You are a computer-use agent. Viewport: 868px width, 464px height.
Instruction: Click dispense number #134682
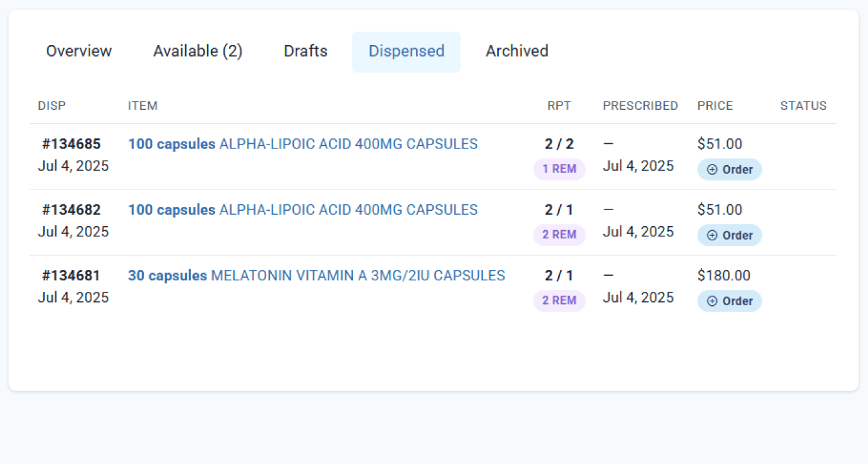pos(71,210)
